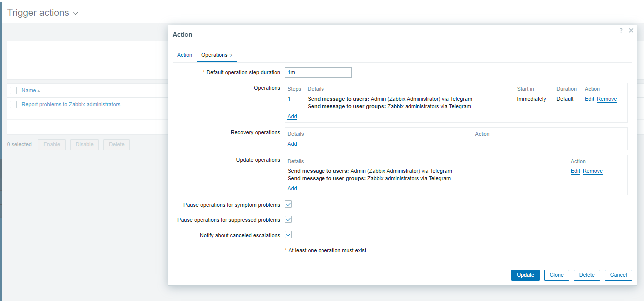This screenshot has height=301, width=644.
Task: Open the help question mark icon
Action: (621, 31)
